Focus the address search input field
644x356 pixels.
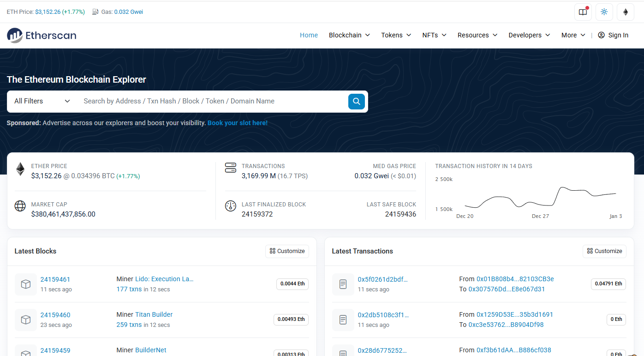coord(212,101)
